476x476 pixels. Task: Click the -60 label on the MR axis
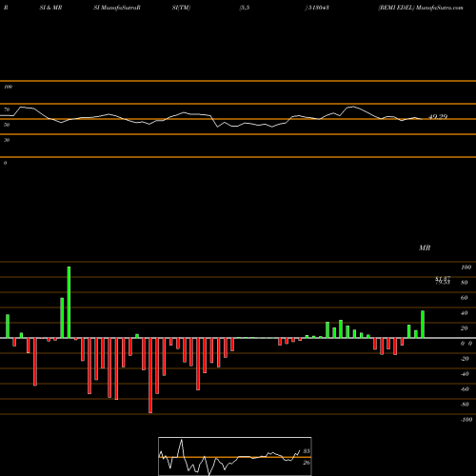click(x=465, y=389)
